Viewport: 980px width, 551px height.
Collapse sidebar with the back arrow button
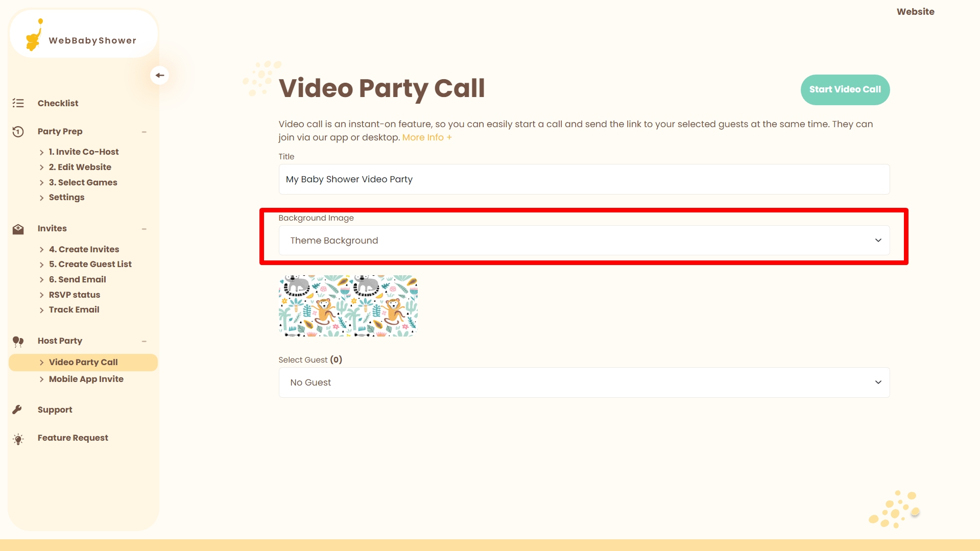coord(160,75)
